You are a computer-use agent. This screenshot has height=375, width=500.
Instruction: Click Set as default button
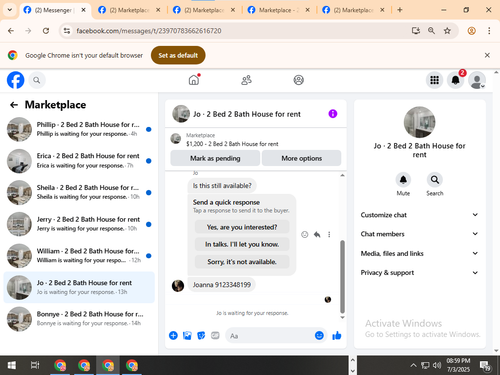click(178, 55)
